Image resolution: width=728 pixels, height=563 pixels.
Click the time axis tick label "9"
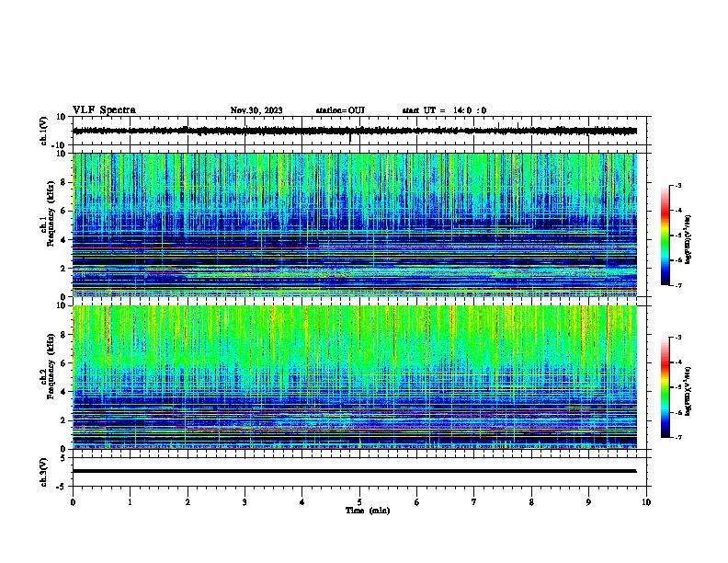point(588,502)
